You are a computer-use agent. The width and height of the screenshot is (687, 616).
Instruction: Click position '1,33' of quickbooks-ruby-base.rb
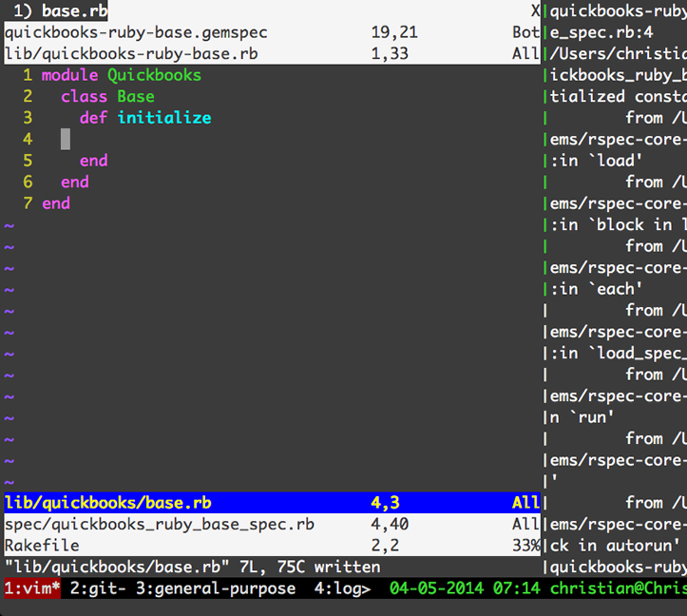[390, 54]
